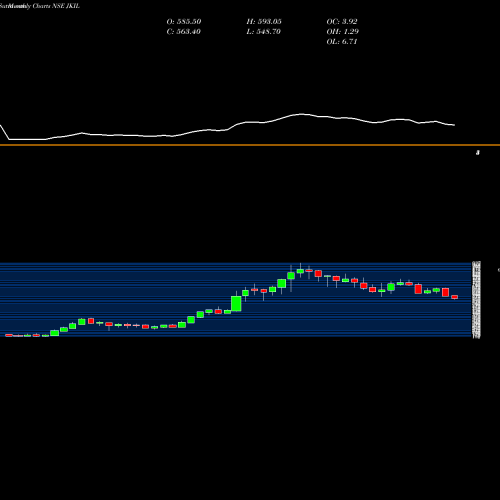Click the most recent red candlestick
The image size is (500, 500).
tap(455, 297)
